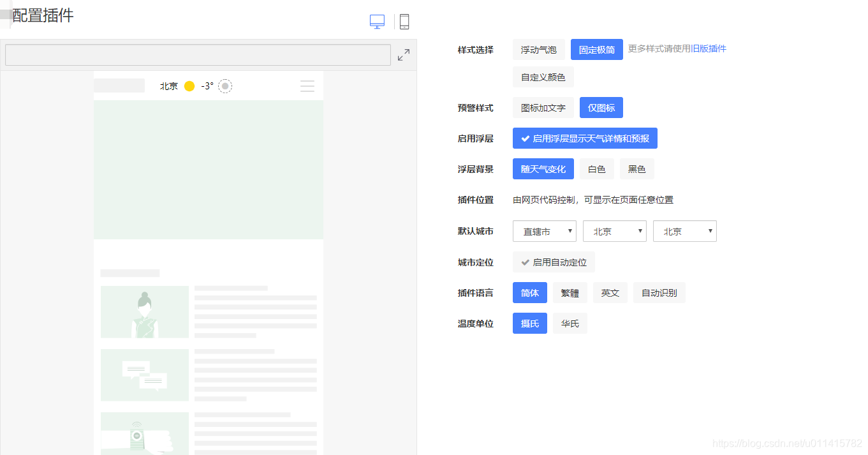
Task: Select 简体 plugin language
Action: coord(530,293)
